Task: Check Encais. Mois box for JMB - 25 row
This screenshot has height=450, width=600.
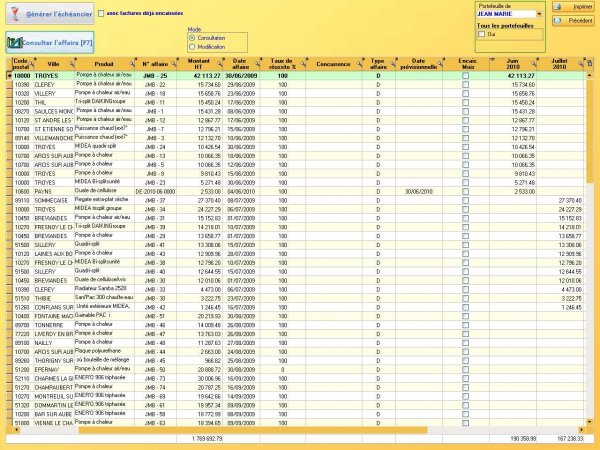Action: (x=465, y=76)
